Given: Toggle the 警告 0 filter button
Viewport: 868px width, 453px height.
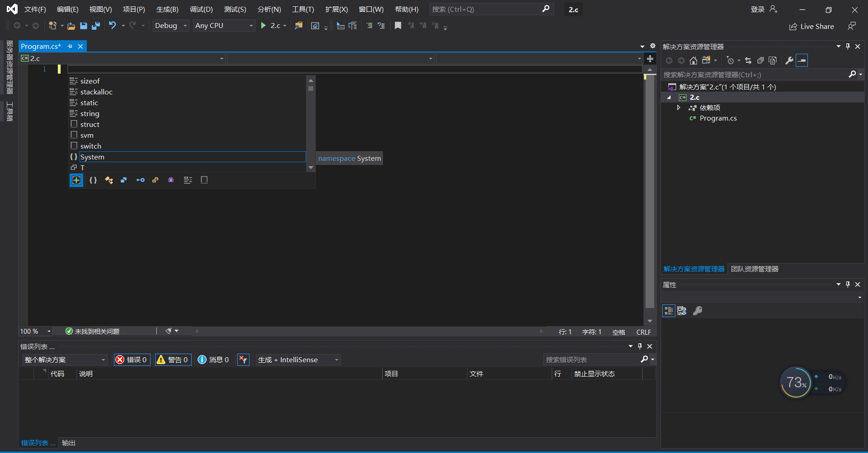Looking at the screenshot, I should pyautogui.click(x=173, y=360).
